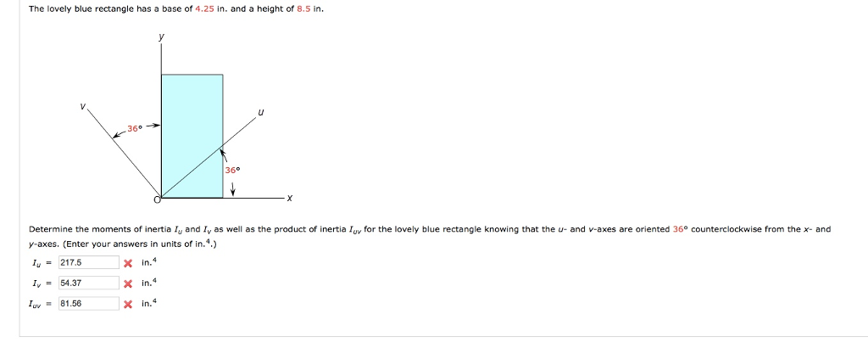Click the v-axis label in the diagram
The image size is (868, 348).
82,107
